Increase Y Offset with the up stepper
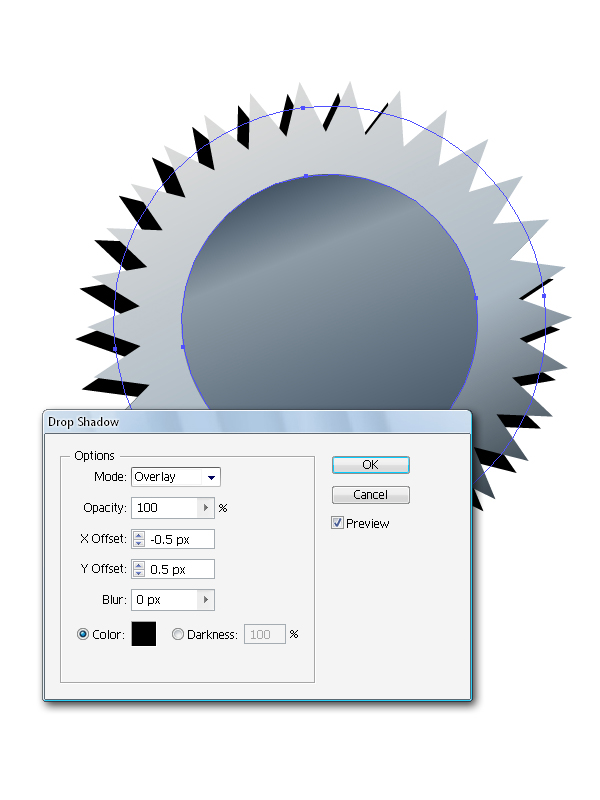 [x=139, y=565]
